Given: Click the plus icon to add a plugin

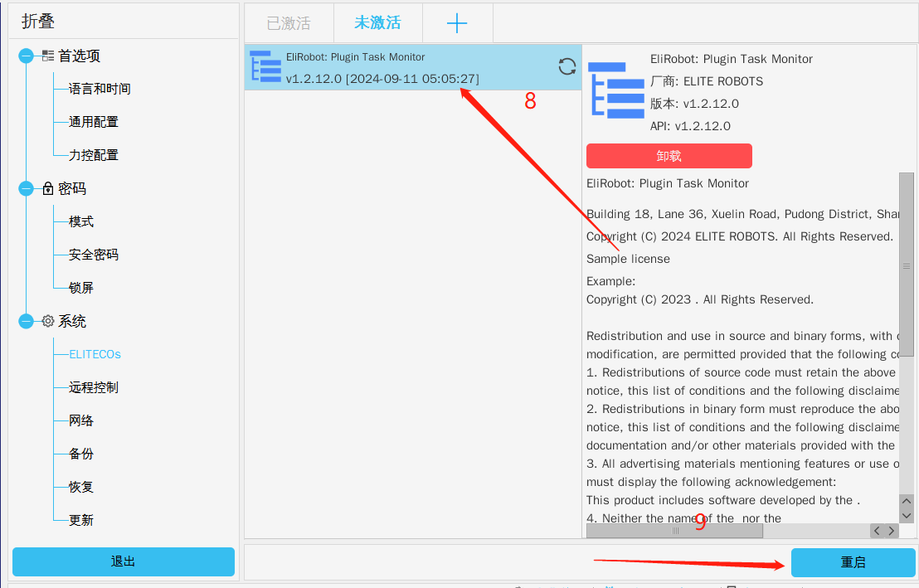Looking at the screenshot, I should (457, 23).
